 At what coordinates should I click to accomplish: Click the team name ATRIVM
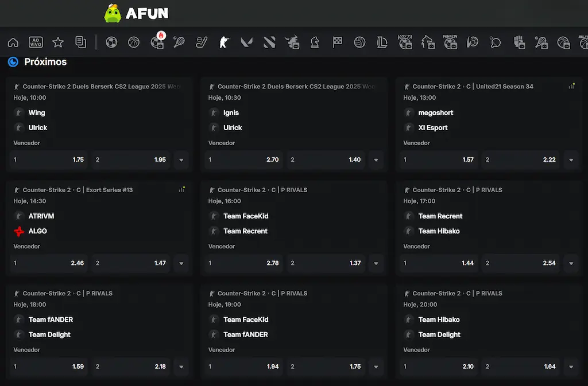[x=41, y=216]
